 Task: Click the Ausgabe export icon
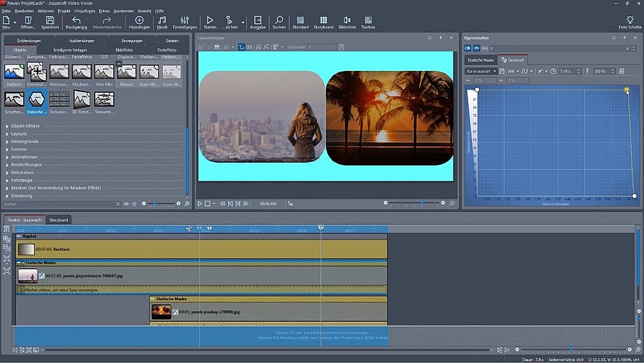pyautogui.click(x=258, y=21)
